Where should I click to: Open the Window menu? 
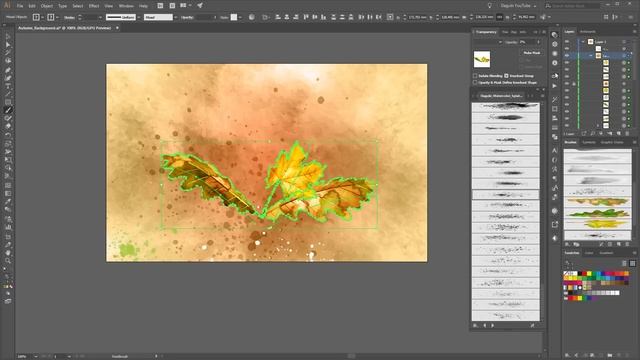point(126,6)
